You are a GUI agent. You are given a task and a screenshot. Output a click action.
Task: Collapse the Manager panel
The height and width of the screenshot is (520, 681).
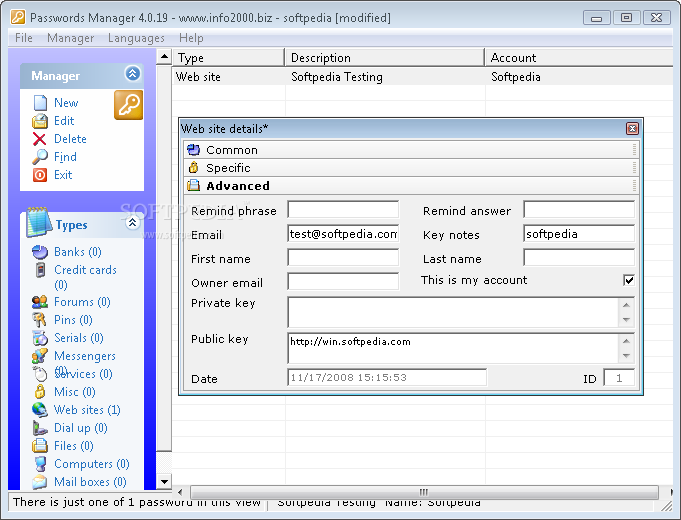pyautogui.click(x=132, y=73)
